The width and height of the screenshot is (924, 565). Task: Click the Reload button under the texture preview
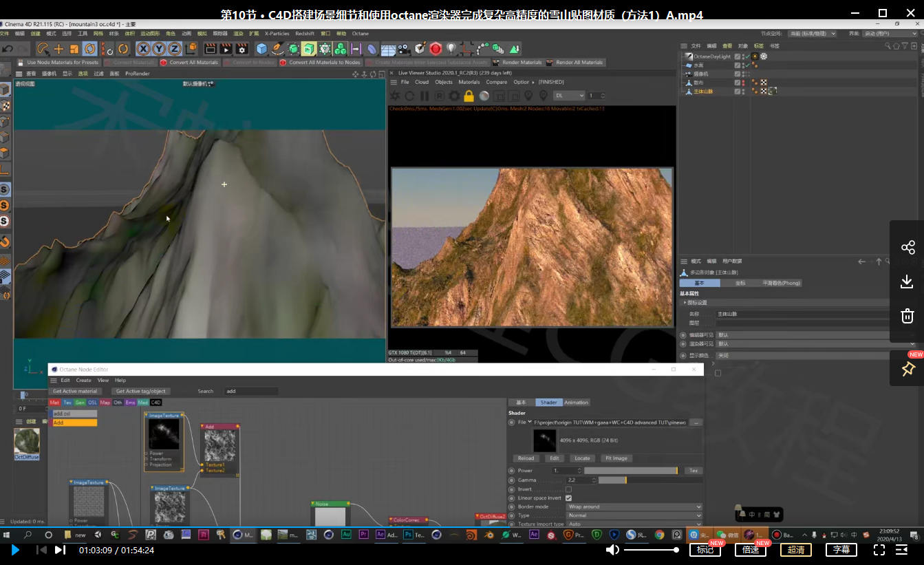525,458
